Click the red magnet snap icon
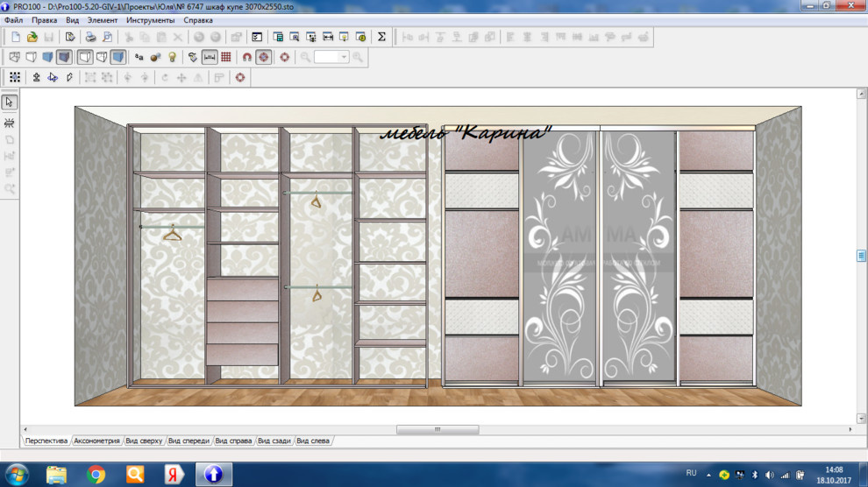868x487 pixels. 247,57
